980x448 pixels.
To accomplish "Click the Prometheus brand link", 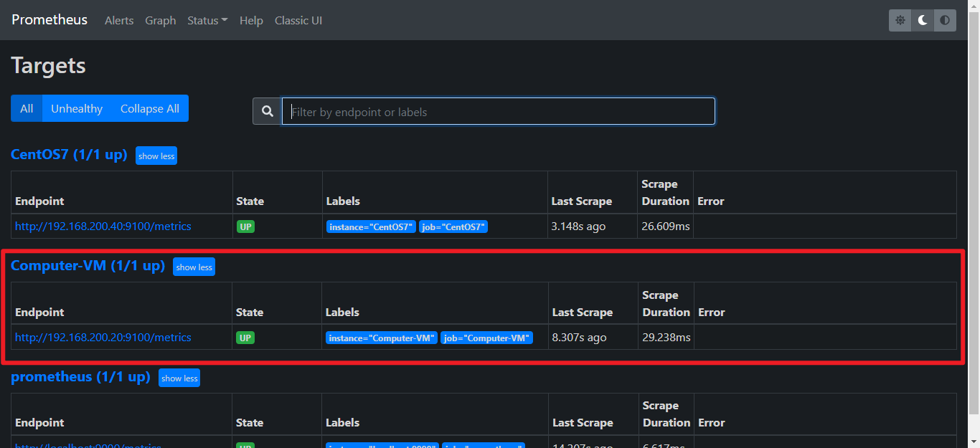I will point(50,20).
